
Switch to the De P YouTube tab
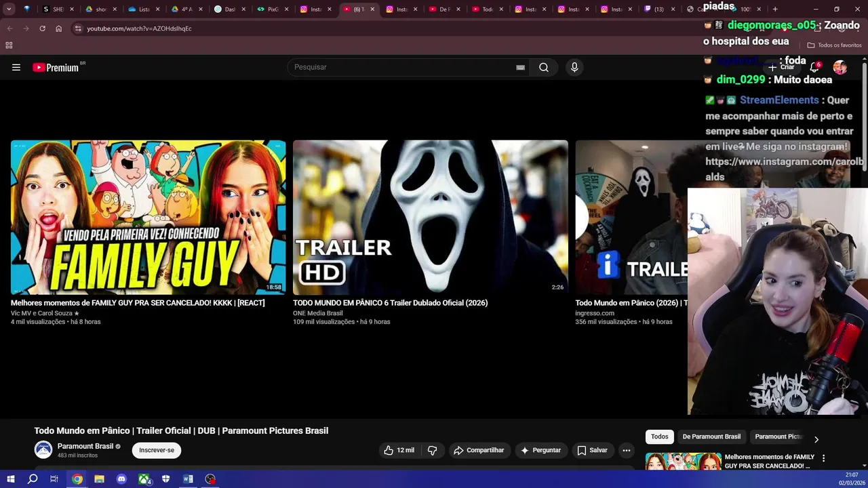point(444,9)
